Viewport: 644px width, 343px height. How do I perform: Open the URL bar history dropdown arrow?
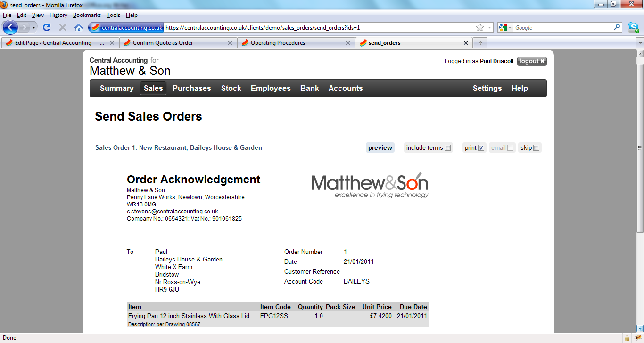[489, 28]
